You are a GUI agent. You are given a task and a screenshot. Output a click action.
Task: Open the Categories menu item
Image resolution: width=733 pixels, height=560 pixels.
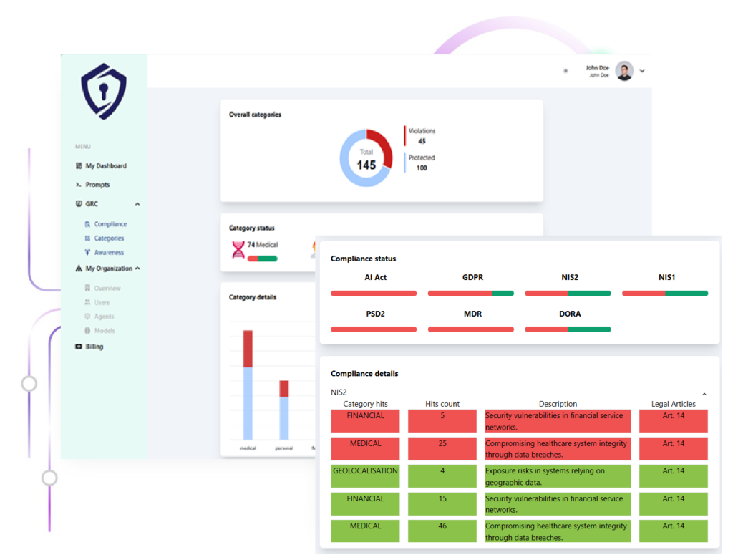coord(109,238)
